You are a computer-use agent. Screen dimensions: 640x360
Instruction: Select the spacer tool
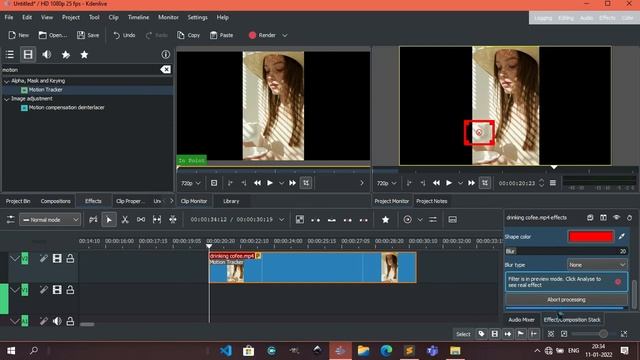point(141,220)
